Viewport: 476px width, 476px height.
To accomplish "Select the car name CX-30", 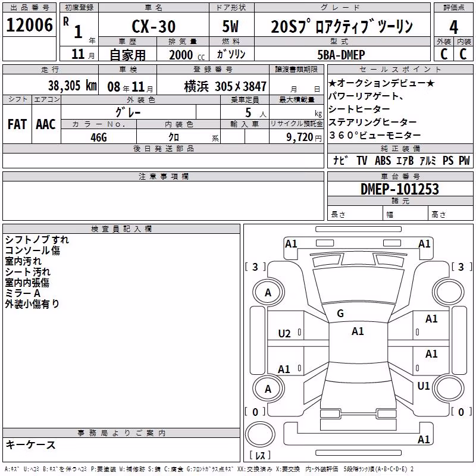I will pyautogui.click(x=154, y=26).
